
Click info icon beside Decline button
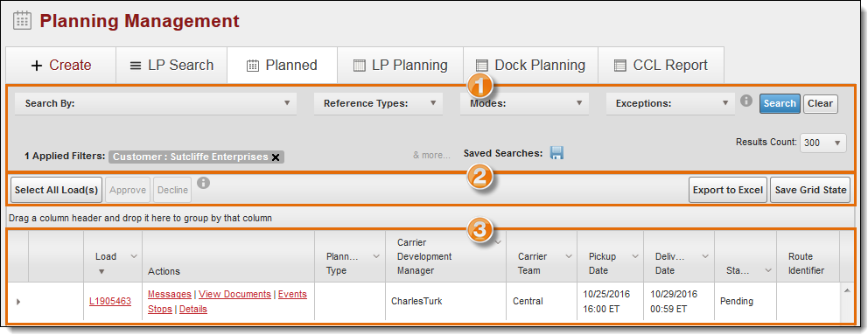(204, 183)
